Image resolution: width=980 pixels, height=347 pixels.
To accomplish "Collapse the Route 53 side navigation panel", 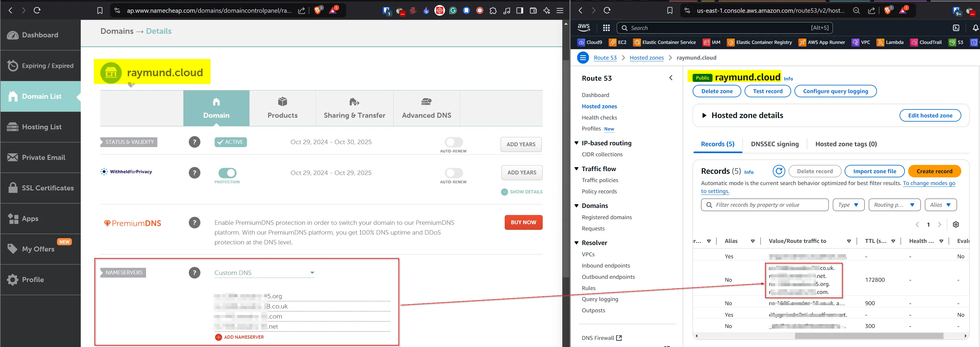I will pos(671,77).
